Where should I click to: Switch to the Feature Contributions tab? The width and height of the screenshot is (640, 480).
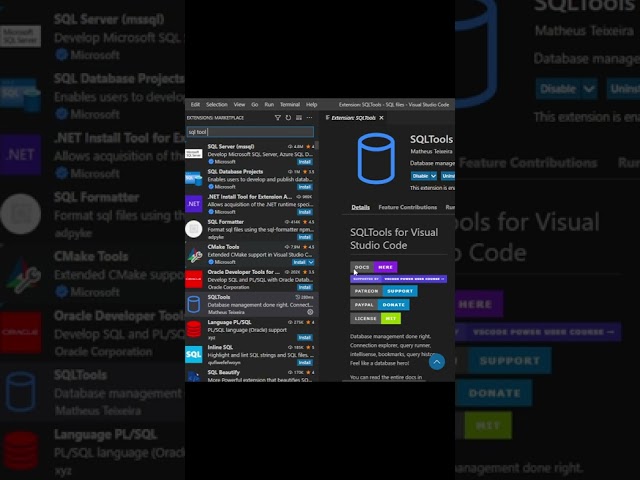coord(407,207)
